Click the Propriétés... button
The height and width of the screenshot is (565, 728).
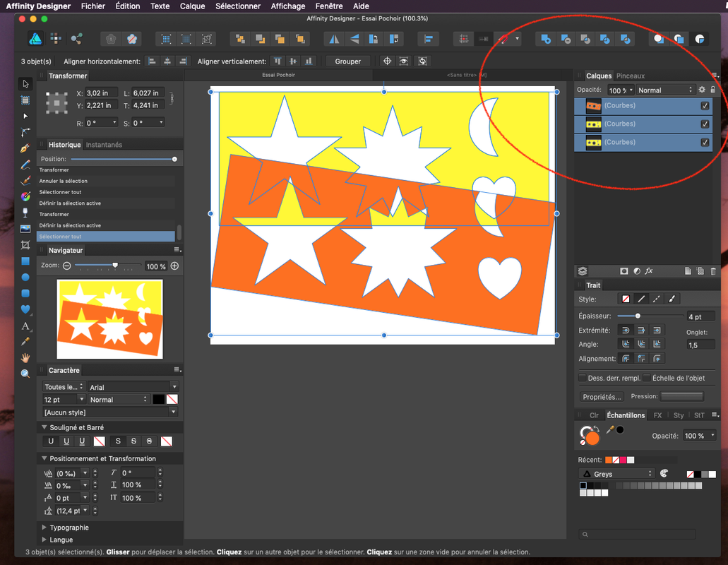602,397
